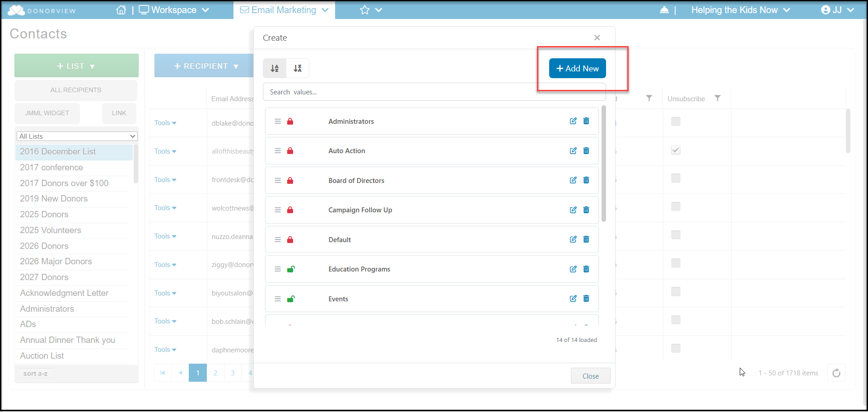
Task: Grab the drag handle on Board of Directors
Action: point(278,180)
